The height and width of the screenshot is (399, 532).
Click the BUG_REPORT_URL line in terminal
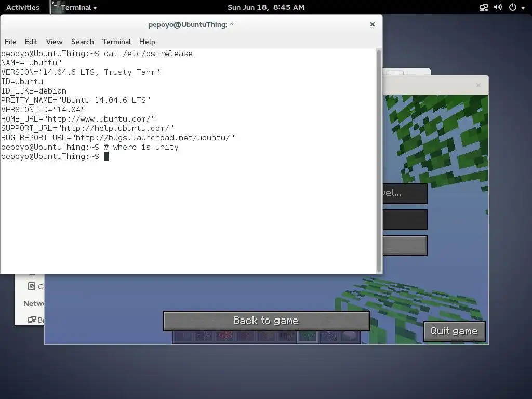pos(118,138)
